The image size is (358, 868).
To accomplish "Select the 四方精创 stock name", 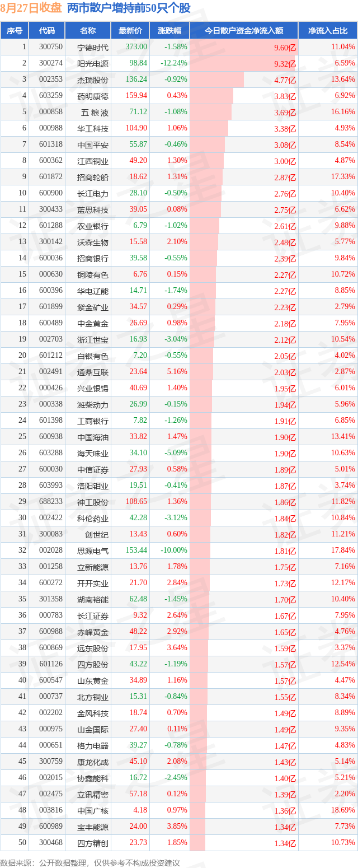I will [x=93, y=843].
